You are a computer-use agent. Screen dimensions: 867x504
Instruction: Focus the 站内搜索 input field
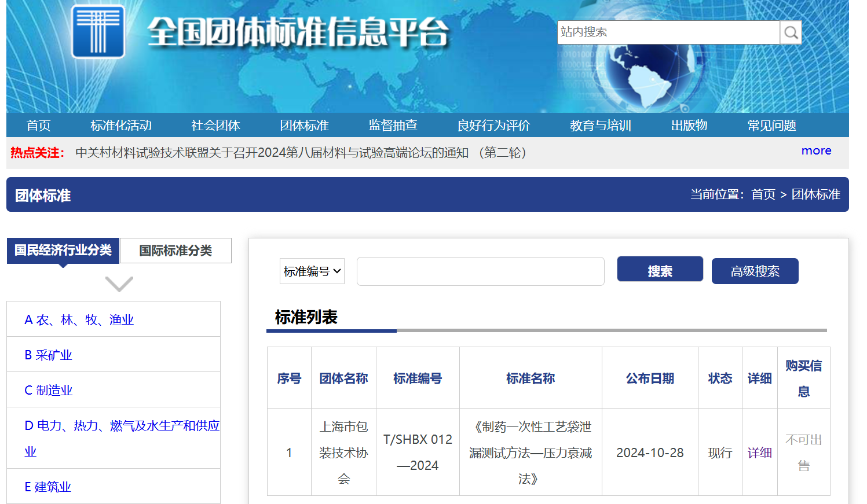pyautogui.click(x=668, y=32)
